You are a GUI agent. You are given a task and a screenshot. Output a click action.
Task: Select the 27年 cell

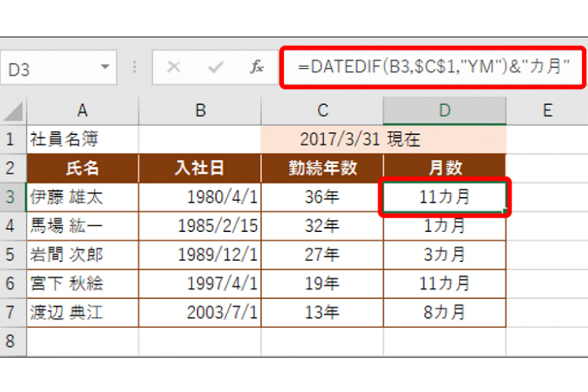tap(322, 255)
